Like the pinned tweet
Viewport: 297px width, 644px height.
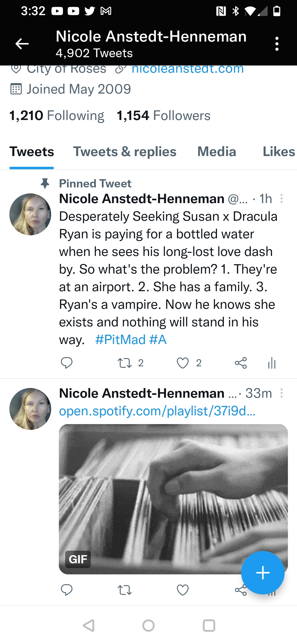coord(183,363)
